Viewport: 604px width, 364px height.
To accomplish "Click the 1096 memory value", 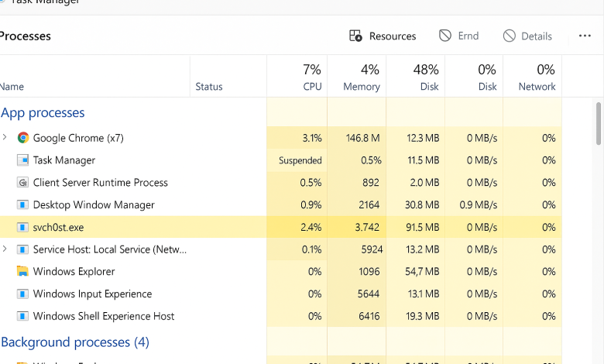I will click(x=369, y=272).
